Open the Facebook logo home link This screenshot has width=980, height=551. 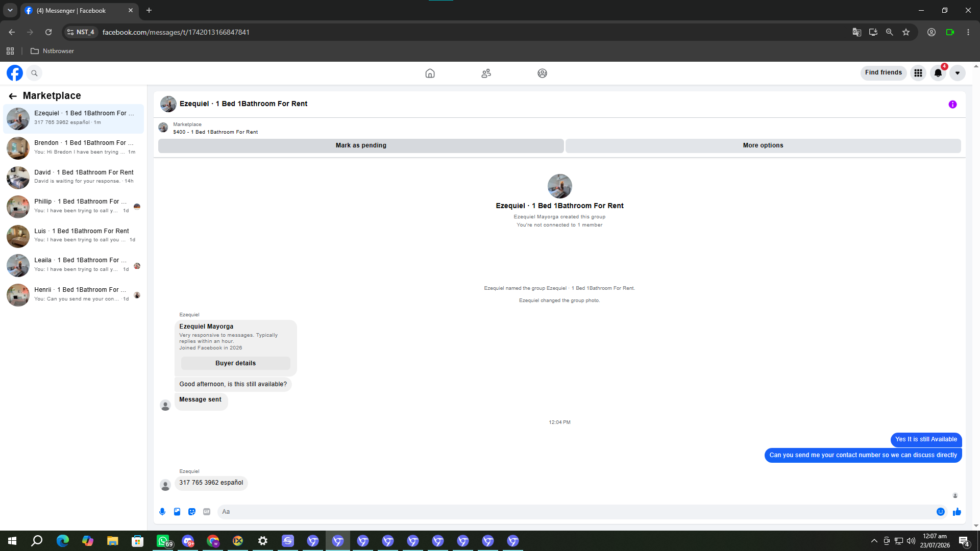15,73
